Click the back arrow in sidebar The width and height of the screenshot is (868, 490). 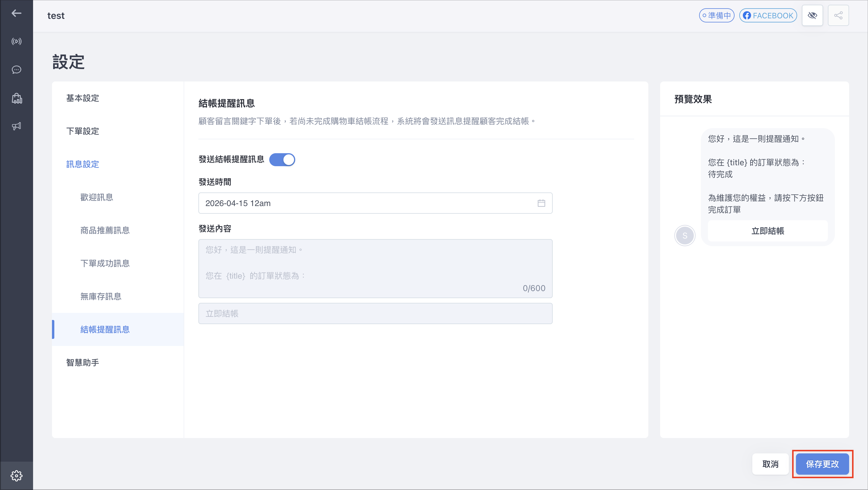(16, 13)
